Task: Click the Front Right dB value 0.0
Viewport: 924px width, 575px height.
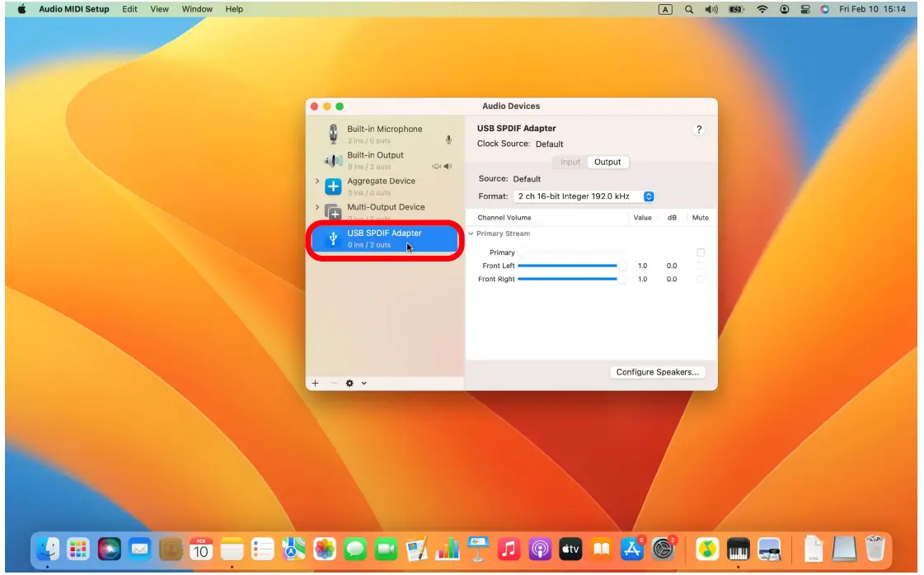Action: click(x=672, y=280)
